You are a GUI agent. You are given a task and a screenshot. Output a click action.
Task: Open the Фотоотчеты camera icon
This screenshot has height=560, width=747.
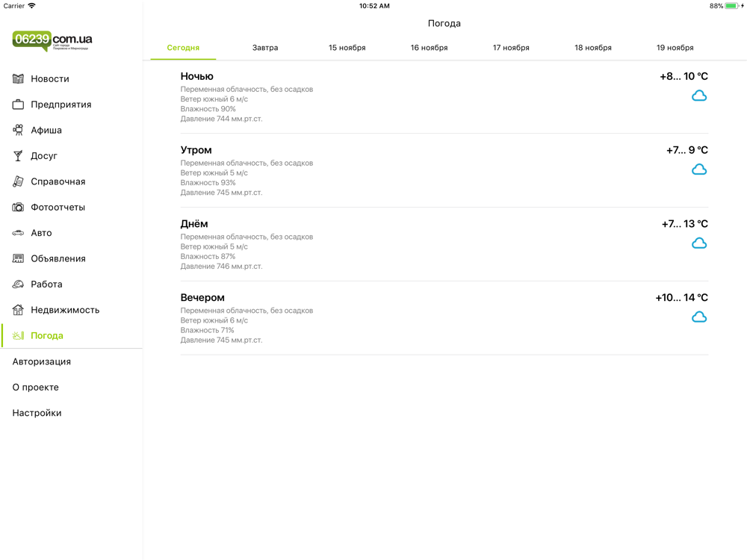pyautogui.click(x=18, y=207)
